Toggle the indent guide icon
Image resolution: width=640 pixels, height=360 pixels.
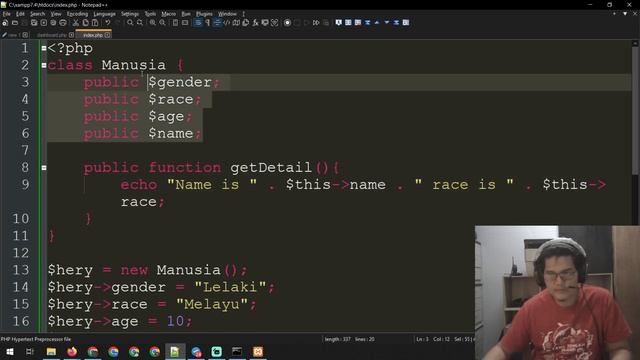217,23
